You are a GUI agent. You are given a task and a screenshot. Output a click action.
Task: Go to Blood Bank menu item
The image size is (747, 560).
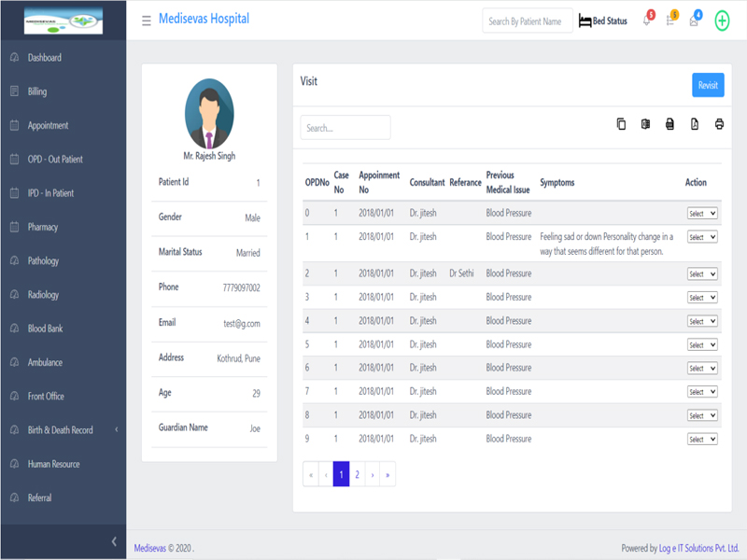(46, 329)
